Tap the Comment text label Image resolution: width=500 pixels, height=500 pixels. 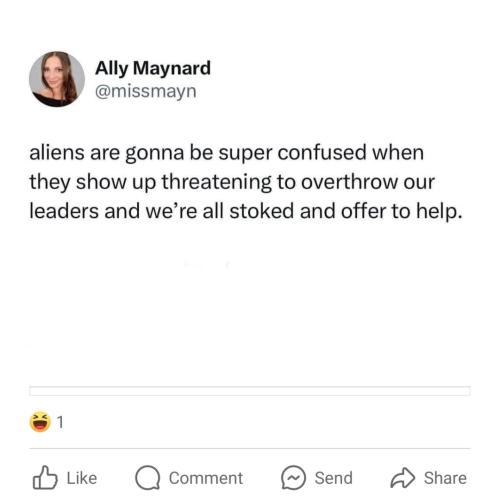point(206,478)
